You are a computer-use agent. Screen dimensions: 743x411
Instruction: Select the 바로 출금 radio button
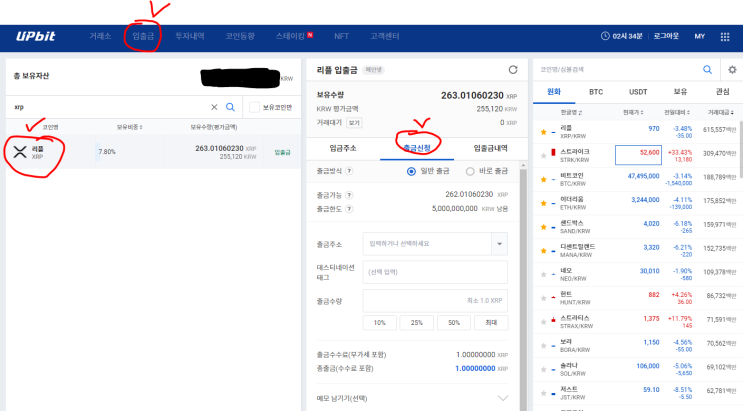(x=470, y=171)
